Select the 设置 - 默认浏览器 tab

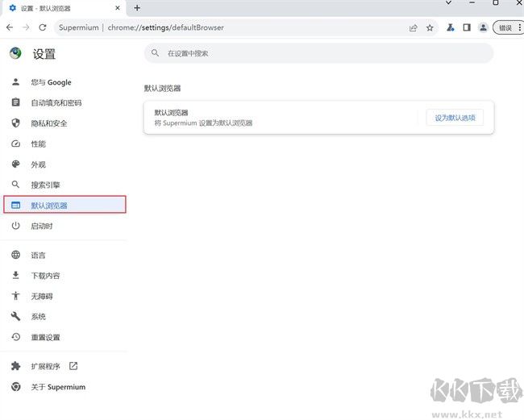coord(64,8)
